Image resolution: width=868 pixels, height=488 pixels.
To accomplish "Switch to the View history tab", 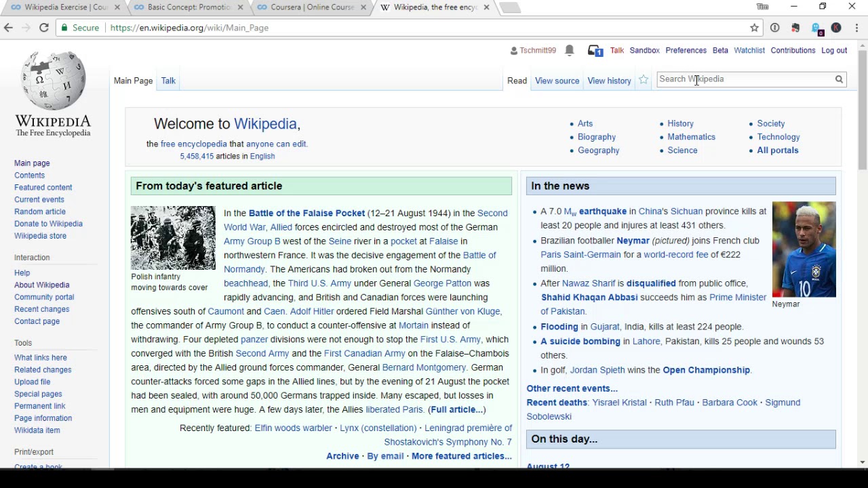I will click(609, 80).
